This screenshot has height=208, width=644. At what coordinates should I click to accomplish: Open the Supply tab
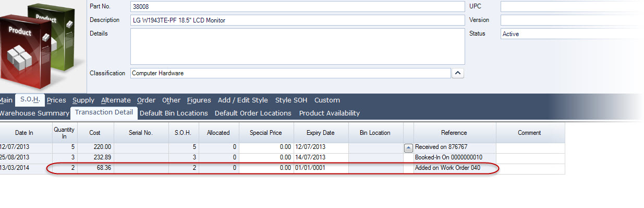coord(83,100)
